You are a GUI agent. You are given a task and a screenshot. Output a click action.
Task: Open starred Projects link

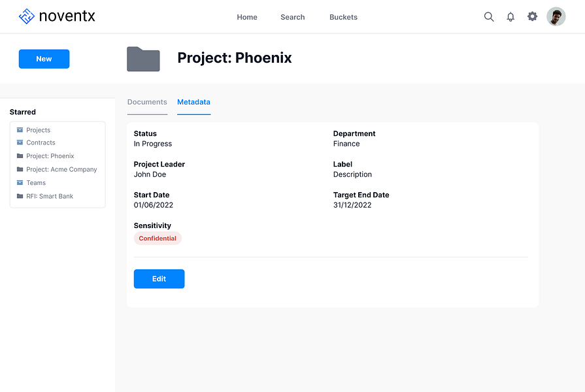coord(38,130)
